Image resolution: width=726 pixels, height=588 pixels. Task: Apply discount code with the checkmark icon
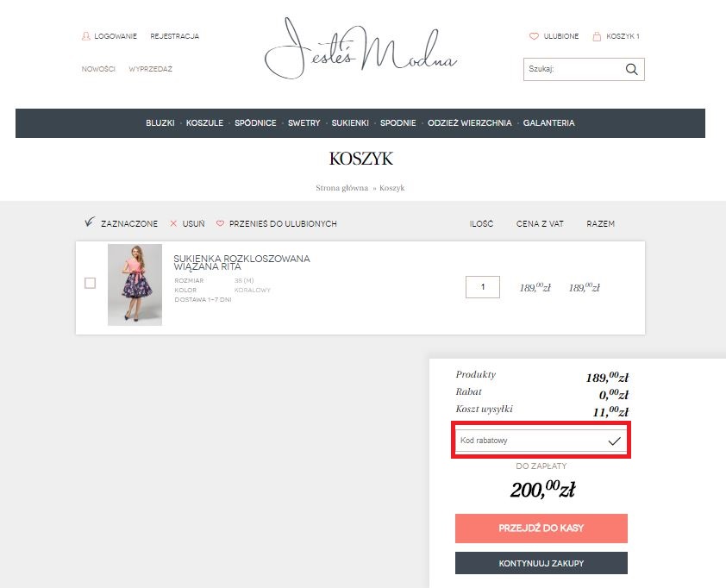click(x=614, y=441)
